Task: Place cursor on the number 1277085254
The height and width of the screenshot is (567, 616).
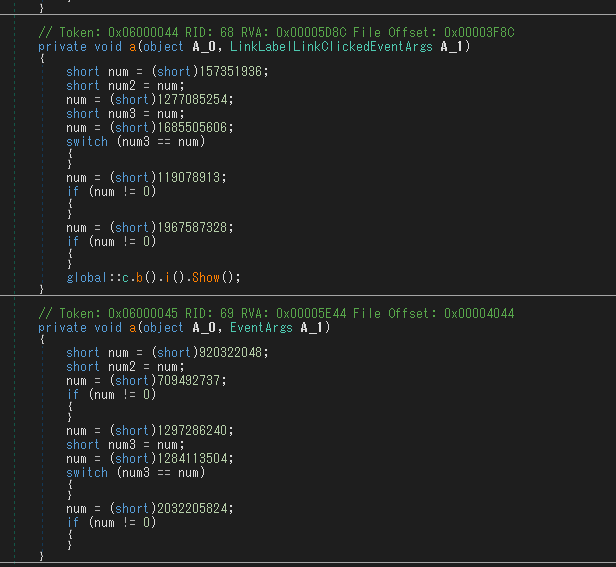Action: (194, 100)
